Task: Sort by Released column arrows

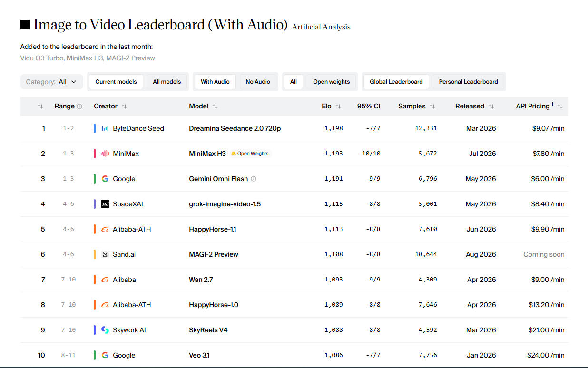Action: [x=491, y=107]
